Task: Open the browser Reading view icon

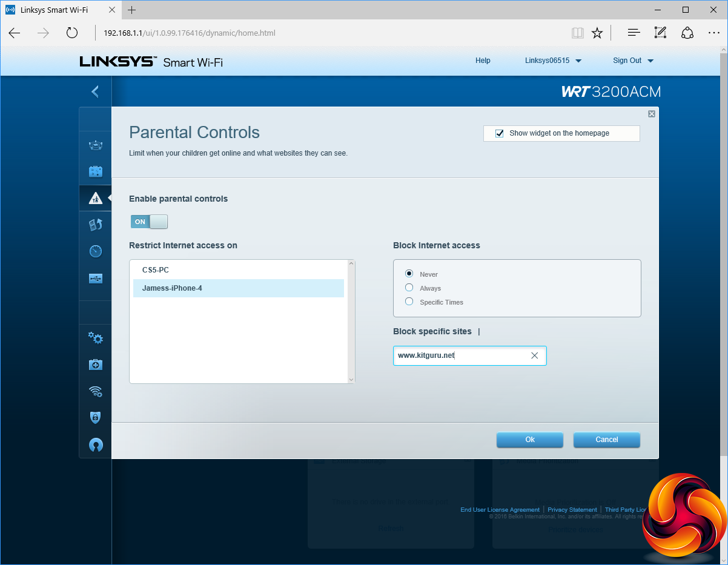Action: tap(578, 33)
